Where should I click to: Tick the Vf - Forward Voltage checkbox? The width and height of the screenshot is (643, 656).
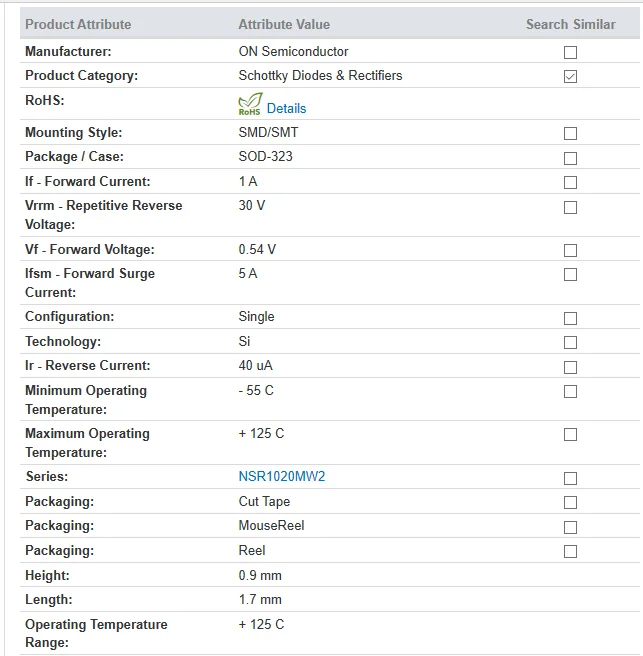point(570,251)
